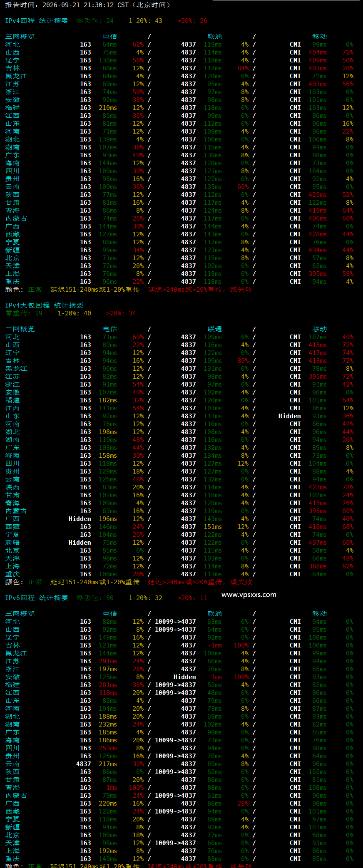Click 419ms 移动 latency in IPv4回程 青海 row
Screen dimensions: 363x868
[318, 211]
